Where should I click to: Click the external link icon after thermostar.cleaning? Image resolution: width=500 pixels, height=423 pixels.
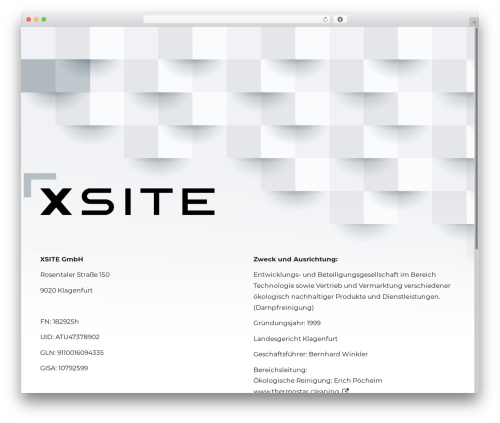345,391
